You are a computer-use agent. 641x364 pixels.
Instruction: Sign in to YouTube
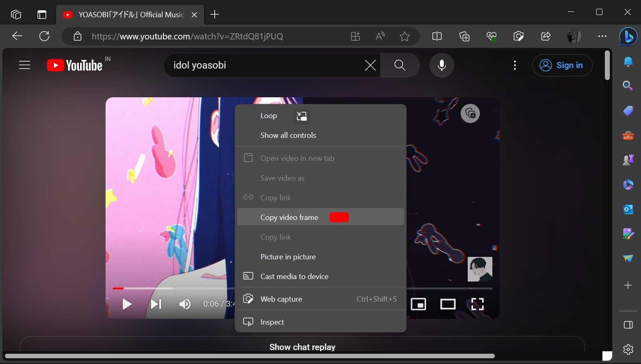(562, 65)
